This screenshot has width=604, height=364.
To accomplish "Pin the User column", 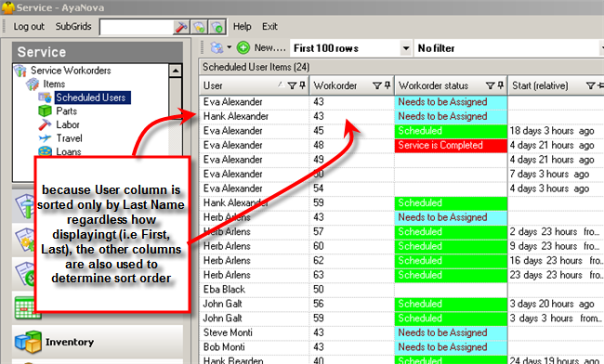I will pos(302,85).
